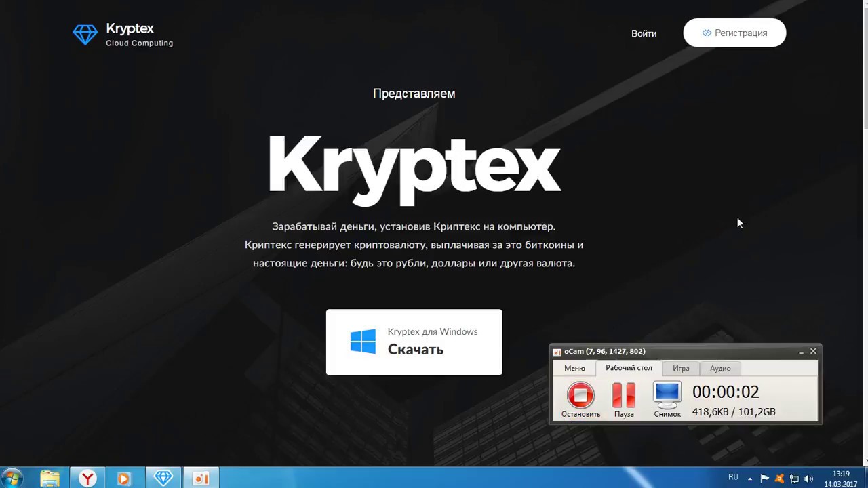The image size is (868, 488).
Task: Open the Windows Start menu
Action: (x=12, y=478)
